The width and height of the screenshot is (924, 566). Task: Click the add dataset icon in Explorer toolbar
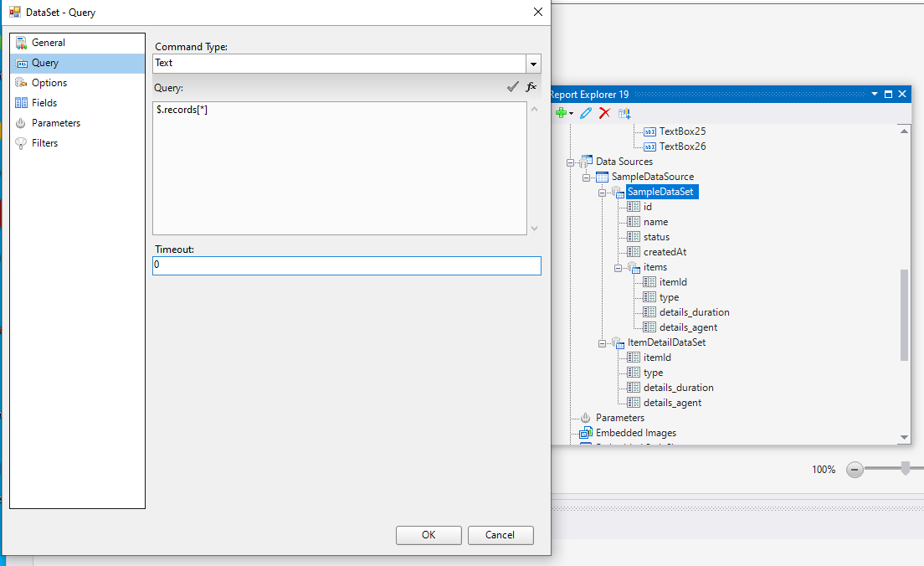[x=624, y=113]
